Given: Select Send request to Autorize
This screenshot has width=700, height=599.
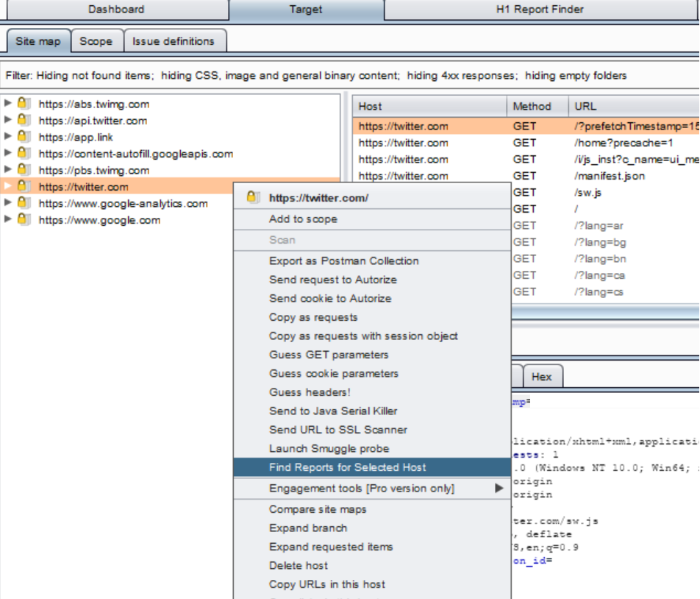Looking at the screenshot, I should point(372,280).
